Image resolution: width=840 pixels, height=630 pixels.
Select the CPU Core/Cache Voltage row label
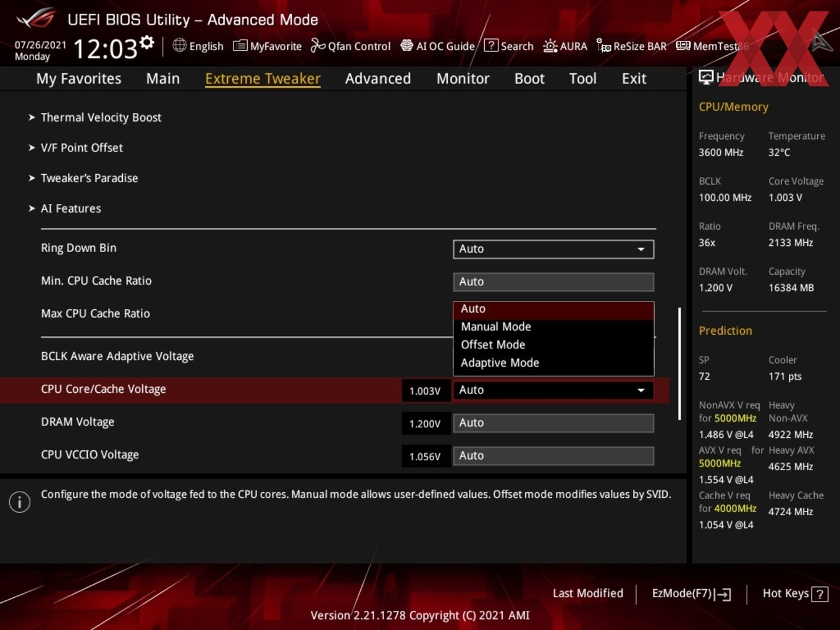(103, 389)
